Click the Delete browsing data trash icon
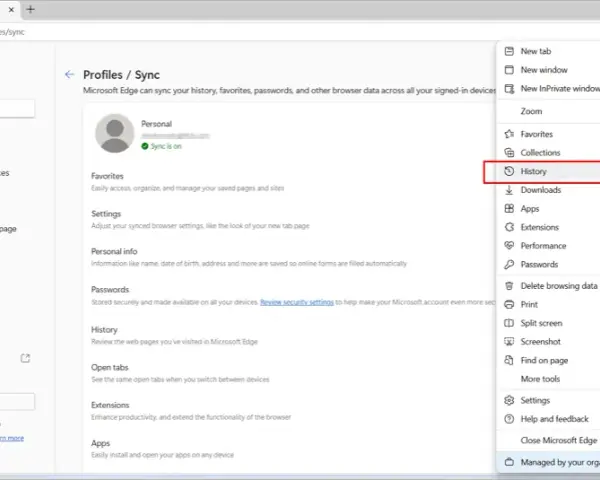The image size is (600, 480). click(509, 286)
